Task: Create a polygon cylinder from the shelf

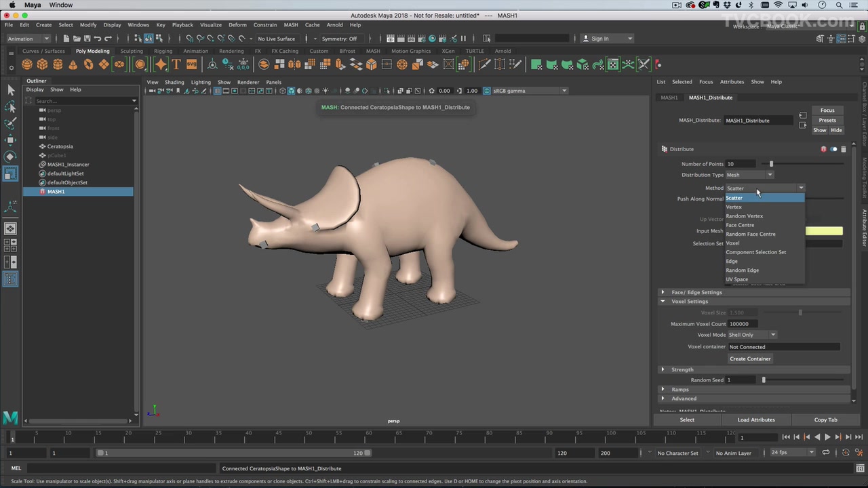Action: click(58, 64)
